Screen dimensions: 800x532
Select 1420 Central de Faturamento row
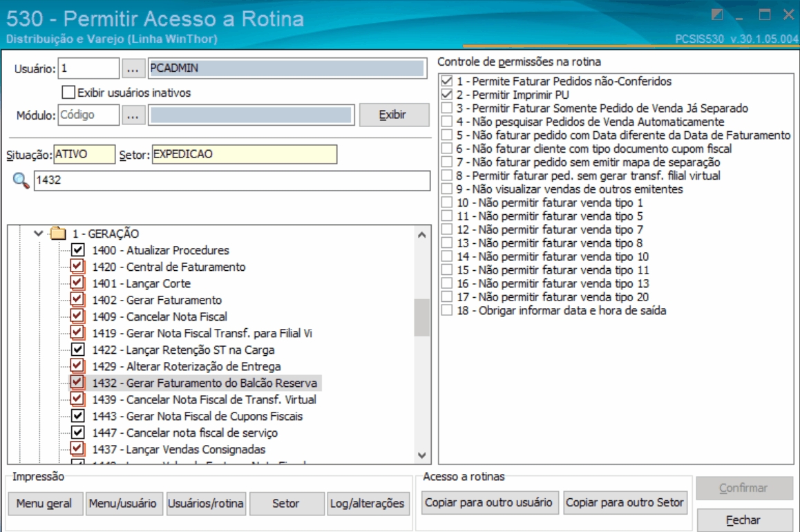[x=169, y=267]
